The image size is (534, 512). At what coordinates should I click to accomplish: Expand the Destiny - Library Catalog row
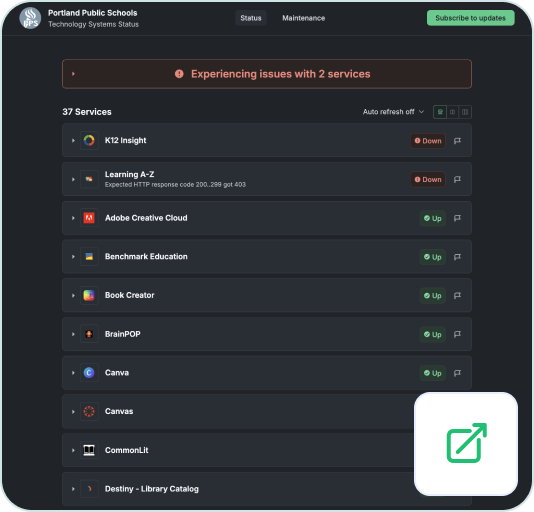73,489
